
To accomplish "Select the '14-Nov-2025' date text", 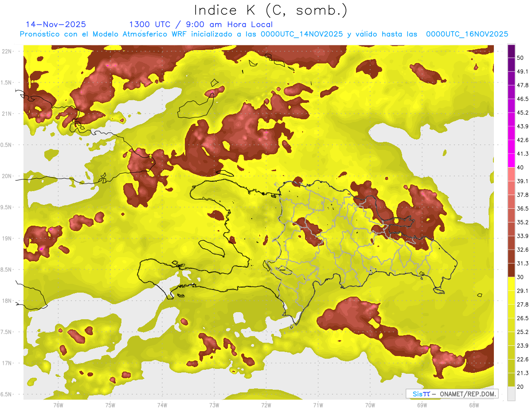I will (x=56, y=24).
